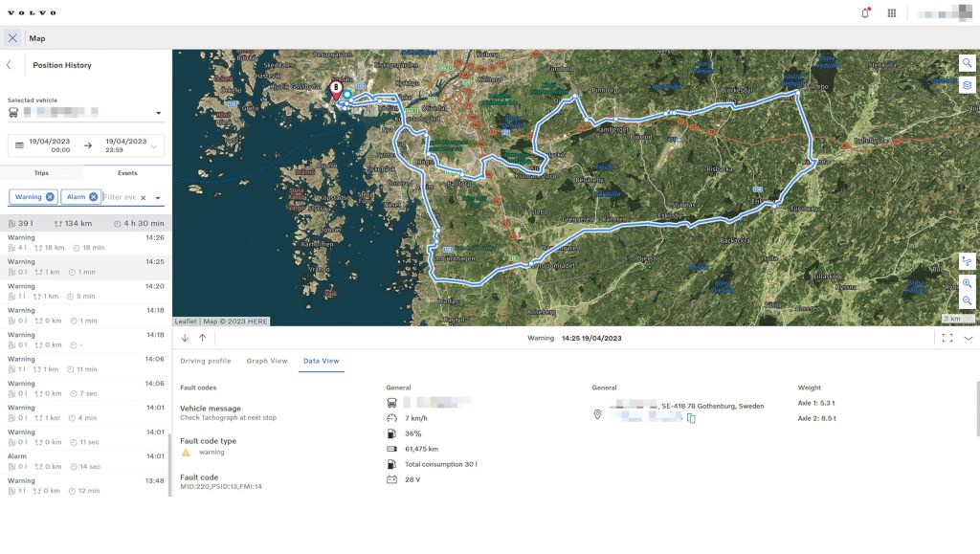Select the Warning event at 14:20
Image resolution: width=980 pixels, height=554 pixels.
[85, 291]
